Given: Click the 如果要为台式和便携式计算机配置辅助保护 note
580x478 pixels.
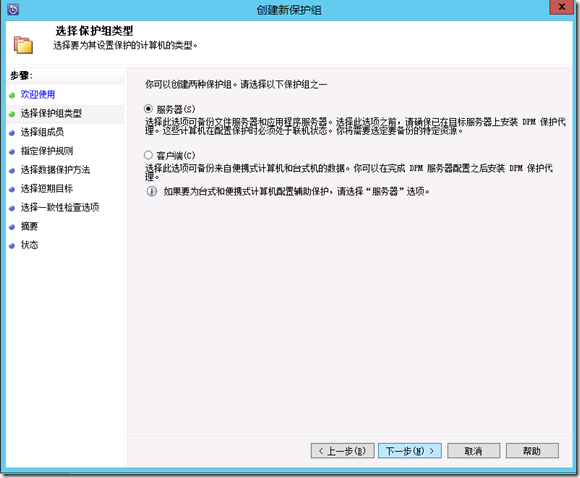Looking at the screenshot, I should (297, 191).
